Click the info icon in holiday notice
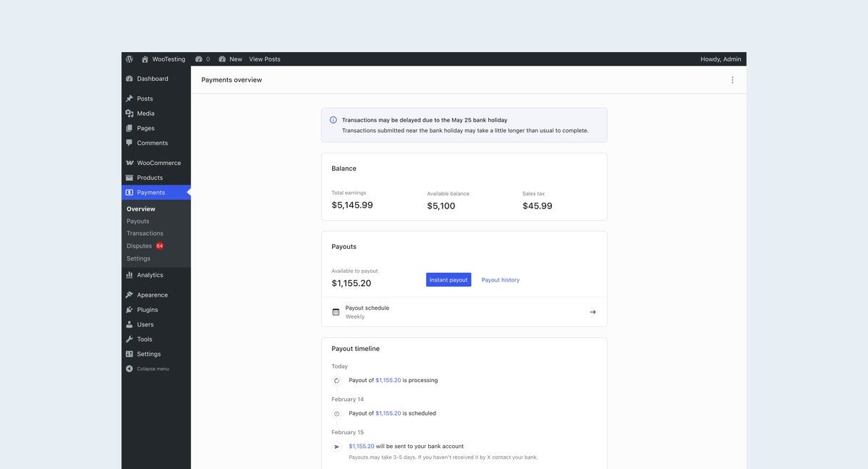 (333, 120)
